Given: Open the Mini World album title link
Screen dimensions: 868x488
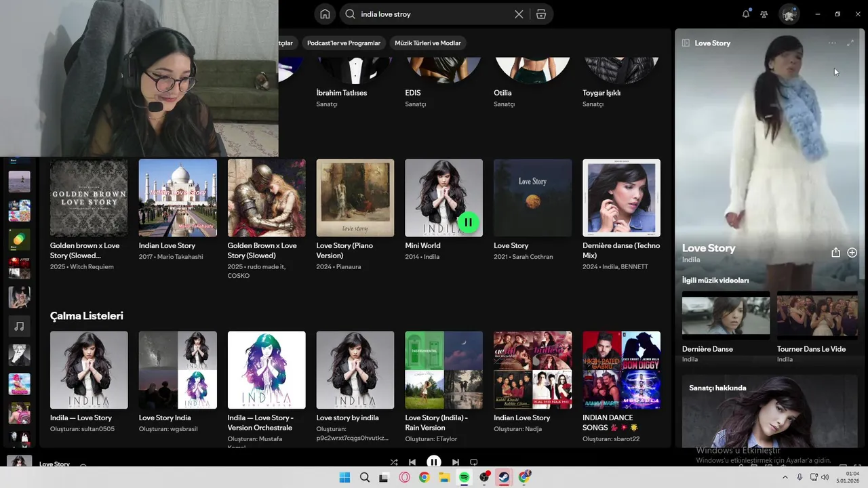Looking at the screenshot, I should point(422,245).
